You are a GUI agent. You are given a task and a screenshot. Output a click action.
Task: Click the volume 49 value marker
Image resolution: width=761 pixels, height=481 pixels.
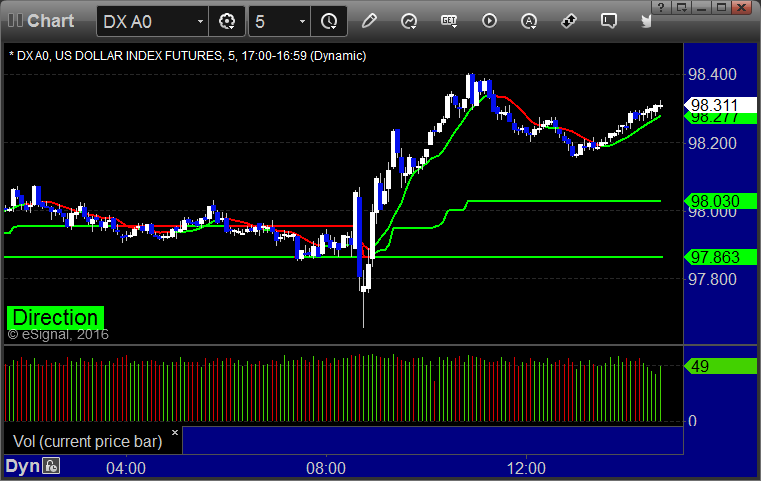(720, 366)
